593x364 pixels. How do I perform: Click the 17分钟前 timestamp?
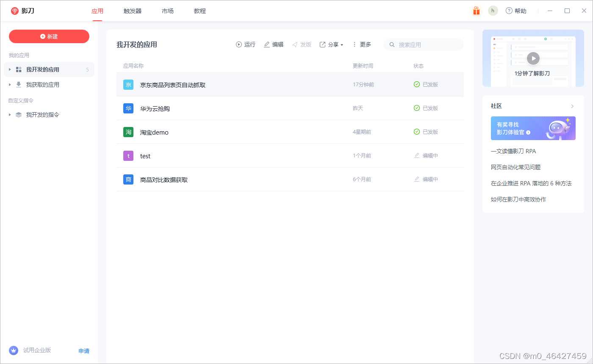363,85
